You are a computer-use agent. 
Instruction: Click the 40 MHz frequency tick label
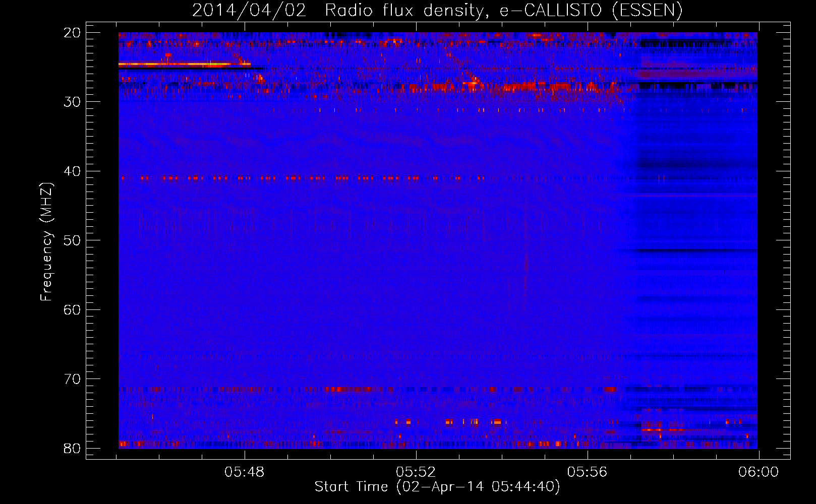tap(73, 171)
